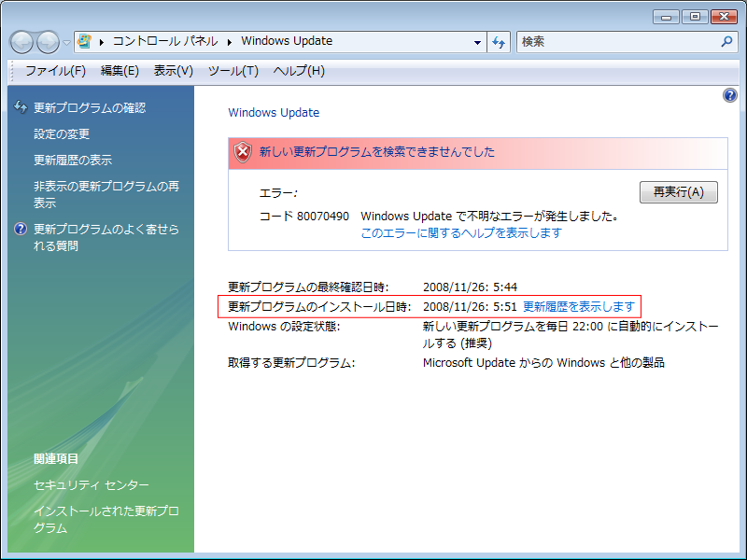The width and height of the screenshot is (747, 560).
Task: Click このエラーに関するヘルプを表示します link
Action: (461, 233)
